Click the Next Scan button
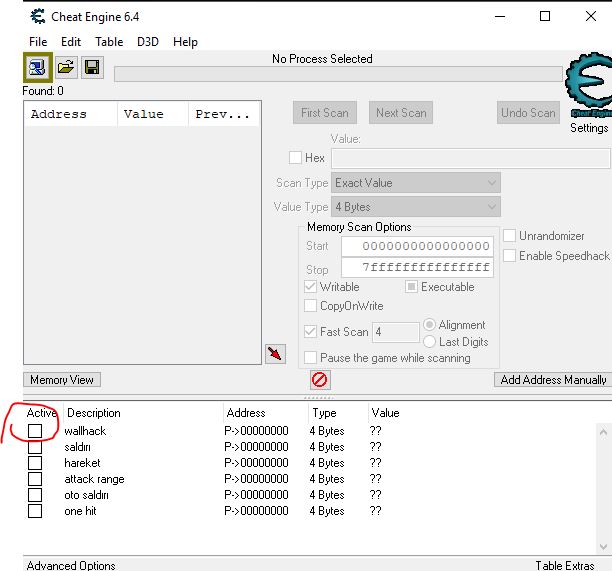The image size is (612, 571). (x=401, y=113)
